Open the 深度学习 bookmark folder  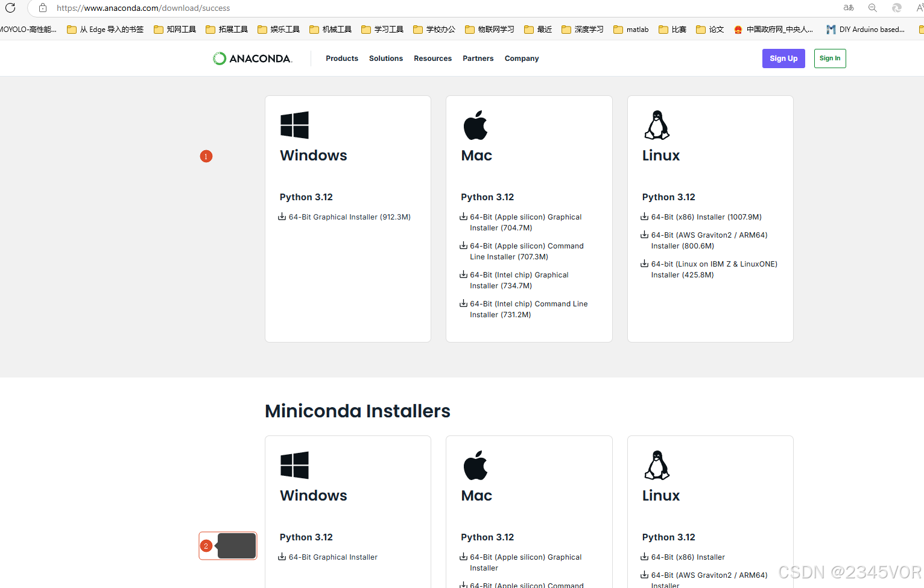pyautogui.click(x=583, y=29)
